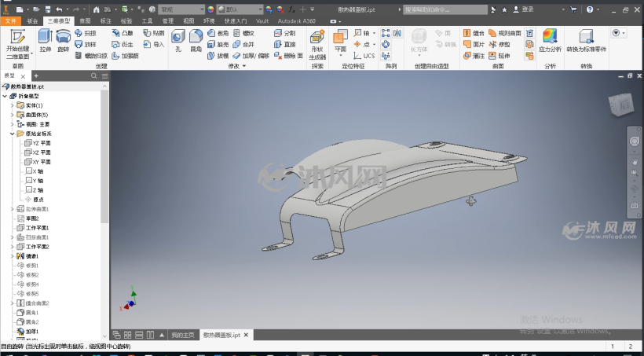
Task: Open the color wheel appearance adjuster
Action: point(210,9)
